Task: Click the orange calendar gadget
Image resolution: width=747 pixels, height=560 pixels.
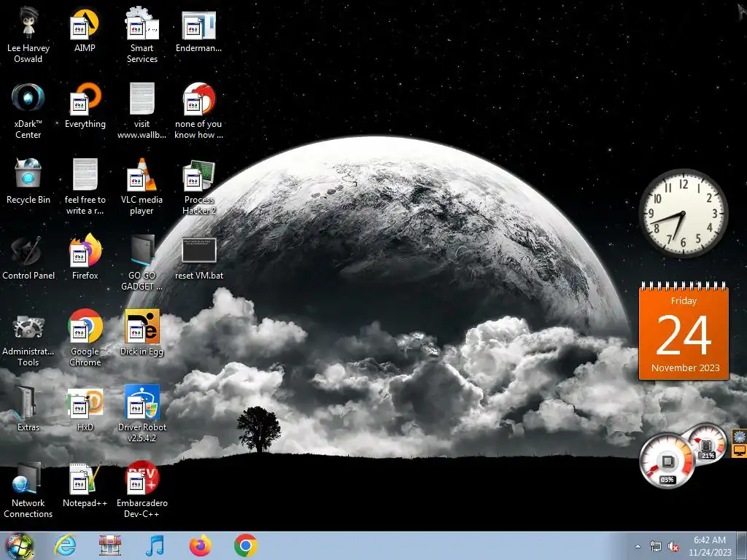Action: (684, 332)
